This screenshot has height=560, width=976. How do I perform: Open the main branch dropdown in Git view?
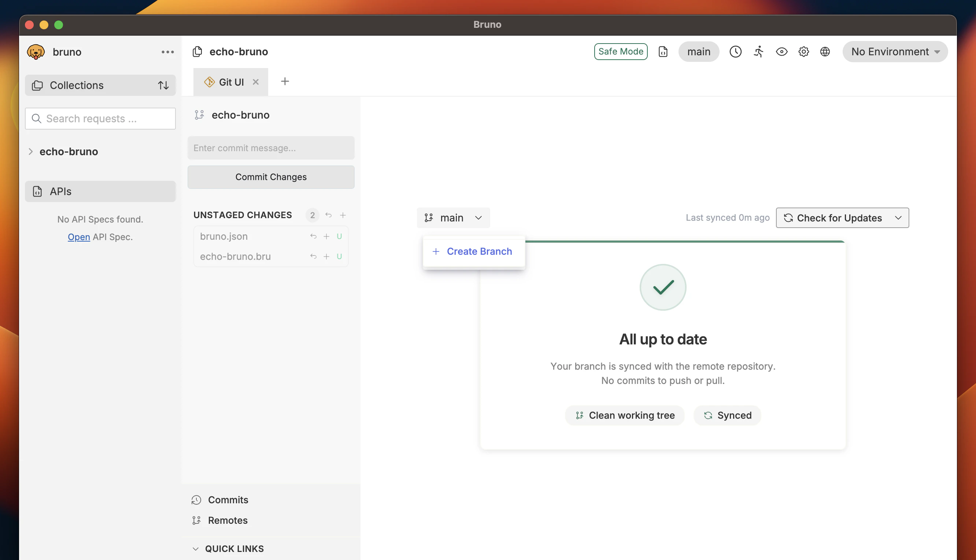[453, 217]
